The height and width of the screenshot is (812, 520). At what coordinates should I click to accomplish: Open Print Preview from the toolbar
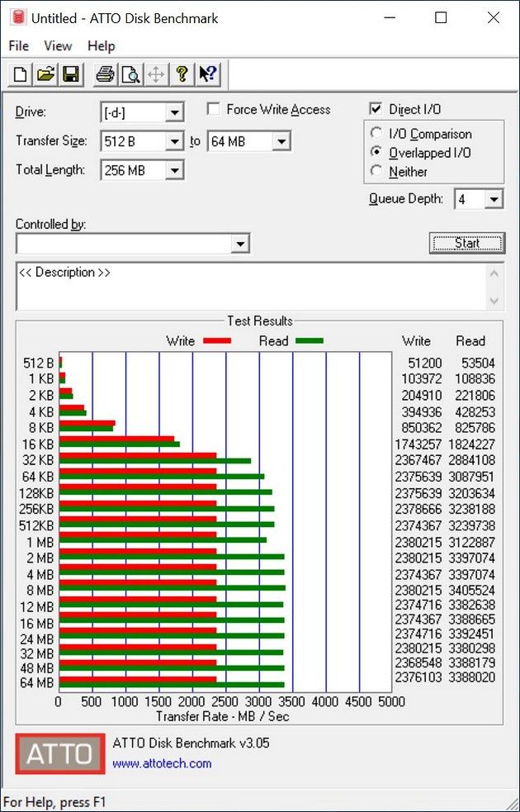(x=131, y=74)
